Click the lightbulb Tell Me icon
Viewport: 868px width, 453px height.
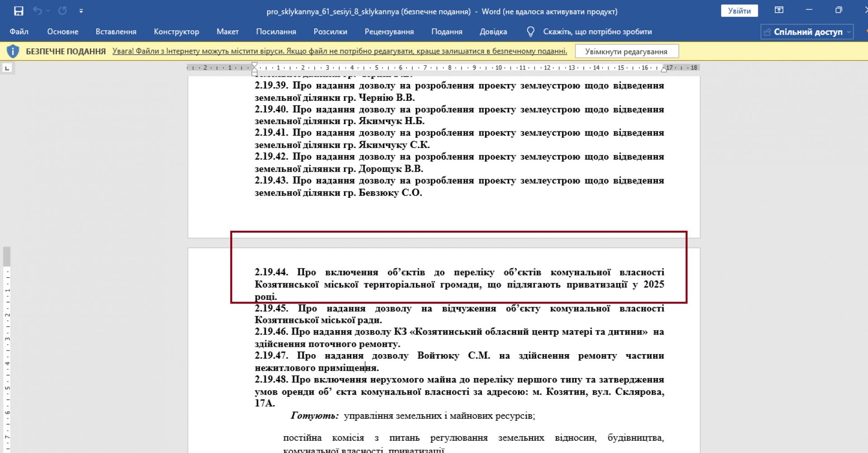pos(531,32)
